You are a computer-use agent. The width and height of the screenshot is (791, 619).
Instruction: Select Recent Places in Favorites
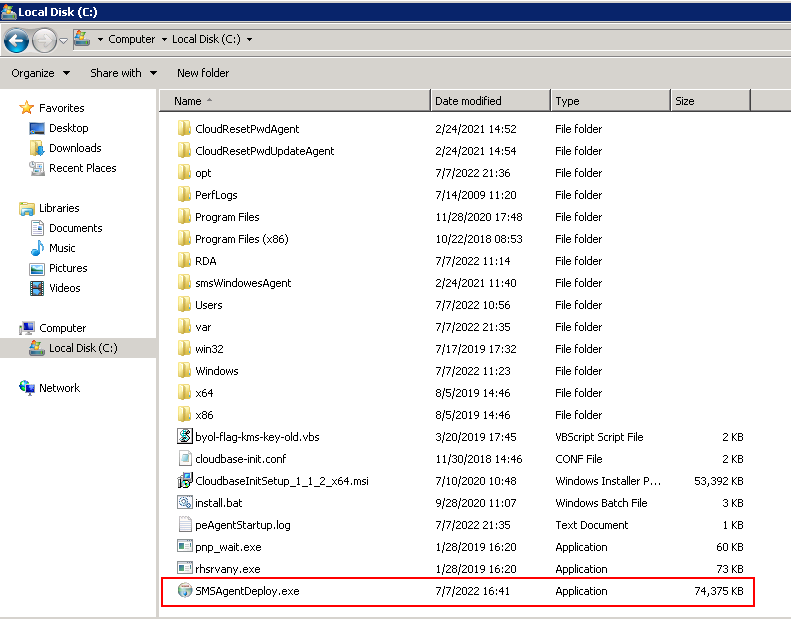[x=82, y=168]
